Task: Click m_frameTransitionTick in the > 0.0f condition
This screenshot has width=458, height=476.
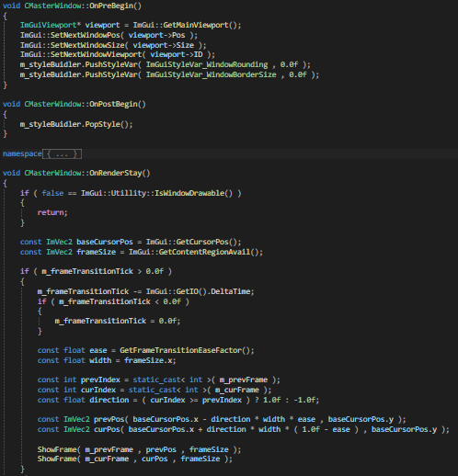Action: (87, 271)
